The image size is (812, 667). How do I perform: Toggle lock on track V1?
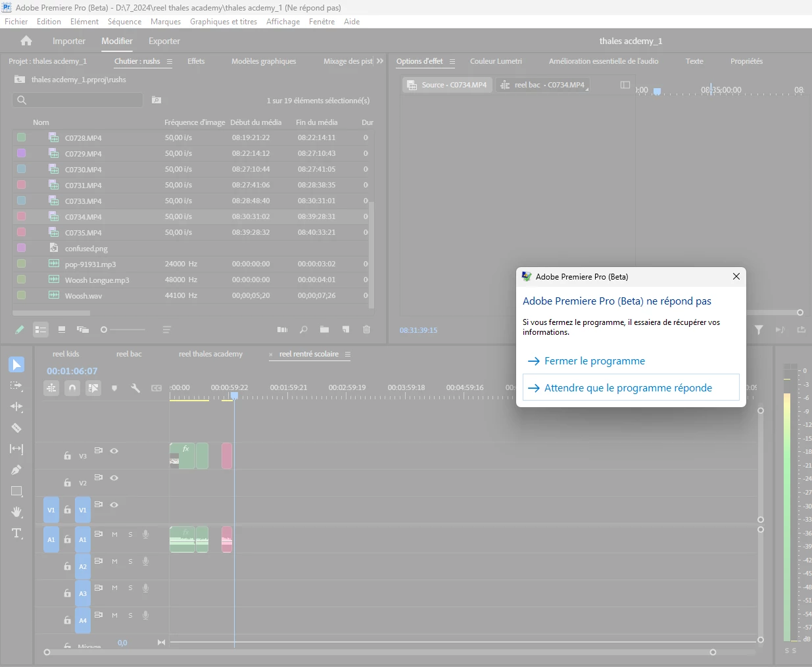(x=67, y=510)
